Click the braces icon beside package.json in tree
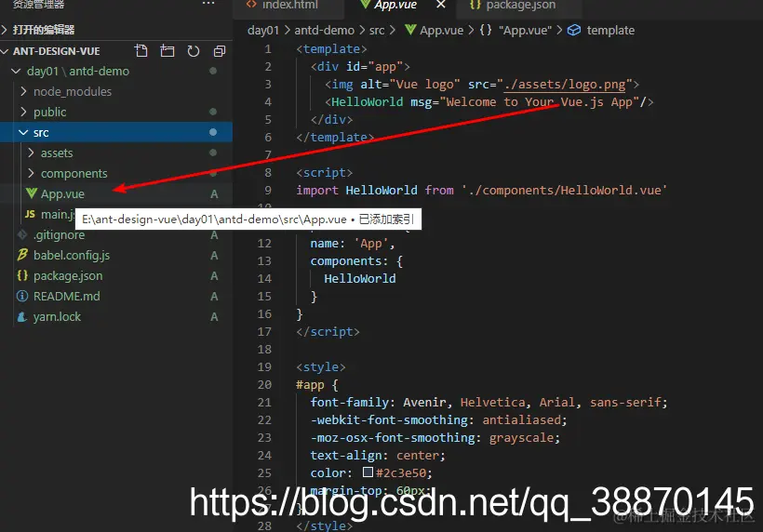This screenshot has height=532, width=763. [x=22, y=275]
